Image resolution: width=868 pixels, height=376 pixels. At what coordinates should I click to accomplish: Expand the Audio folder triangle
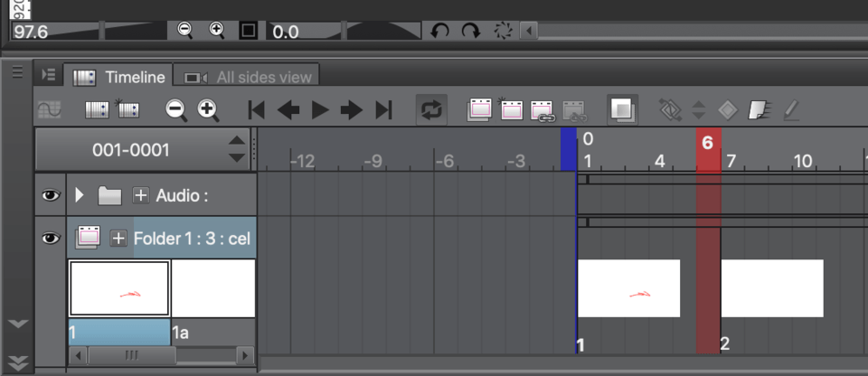pos(80,195)
